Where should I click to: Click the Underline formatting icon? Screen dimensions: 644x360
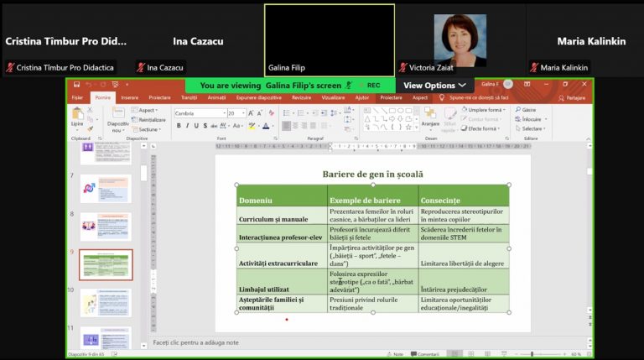tap(195, 126)
